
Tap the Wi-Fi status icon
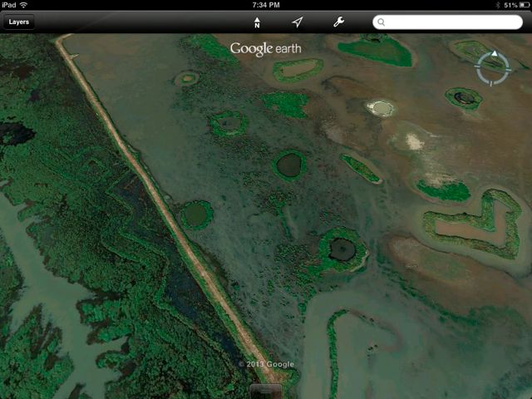point(23,5)
